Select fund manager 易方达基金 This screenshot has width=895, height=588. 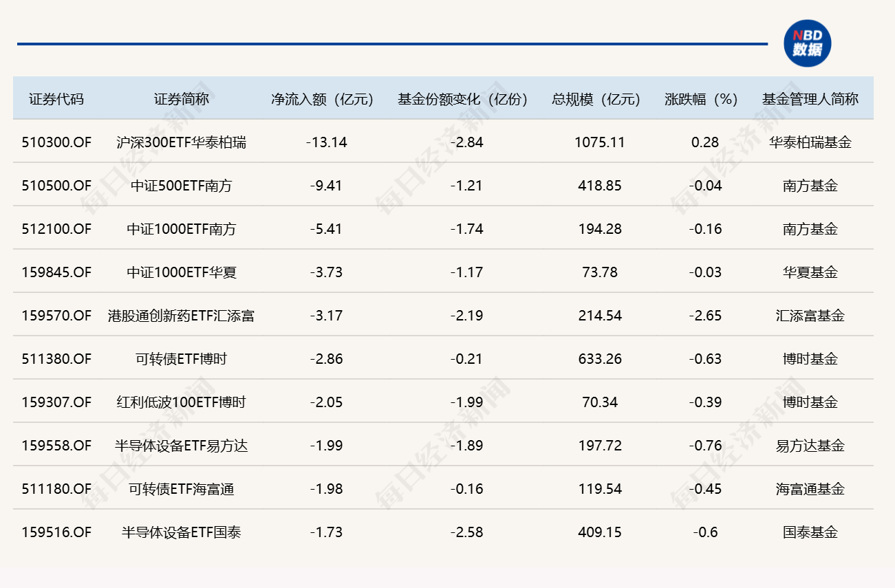tap(810, 446)
